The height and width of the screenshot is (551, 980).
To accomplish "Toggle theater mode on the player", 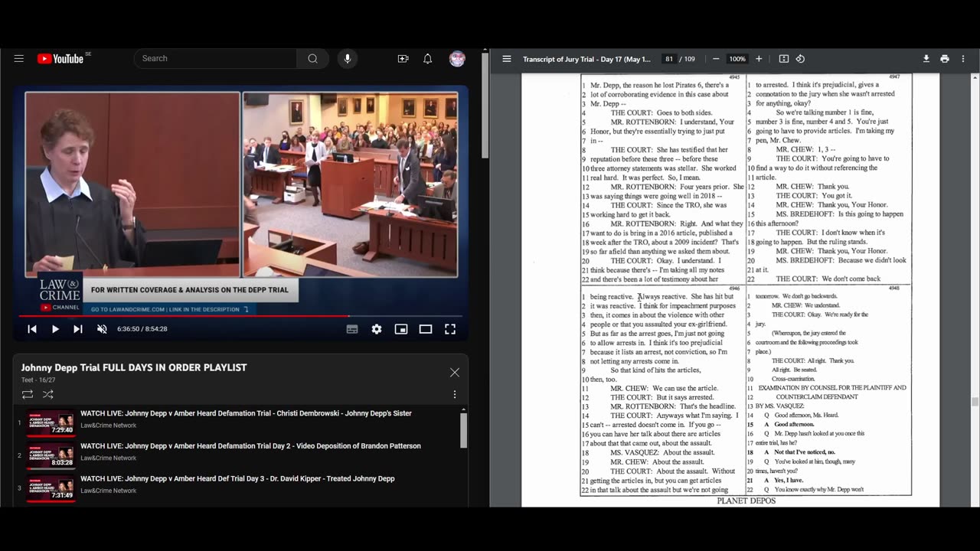I will coord(426,329).
